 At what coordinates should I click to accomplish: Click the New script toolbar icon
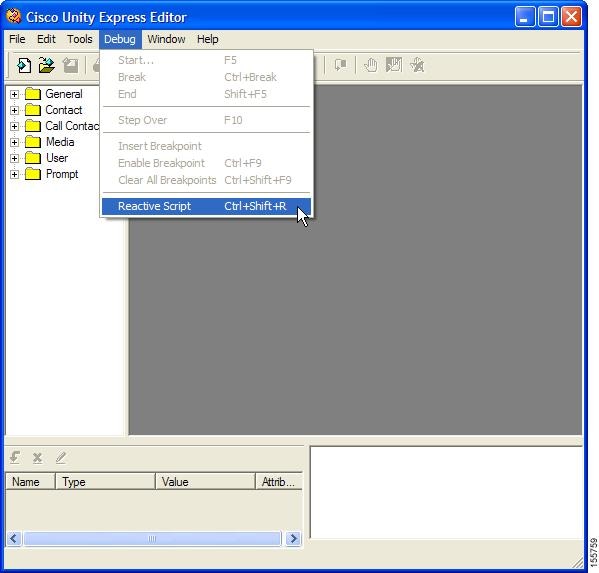pos(24,65)
